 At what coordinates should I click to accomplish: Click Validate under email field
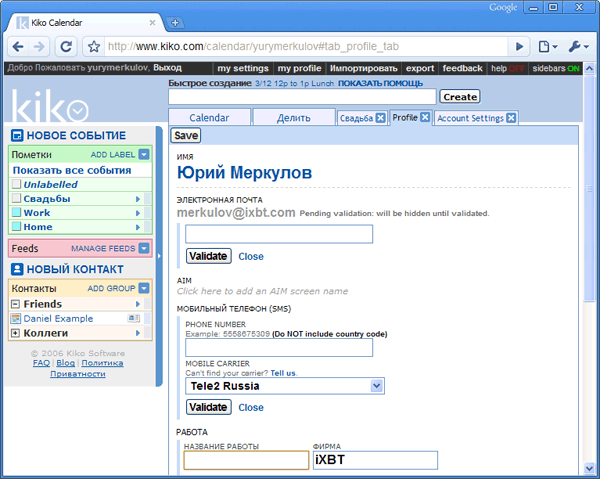coord(209,256)
